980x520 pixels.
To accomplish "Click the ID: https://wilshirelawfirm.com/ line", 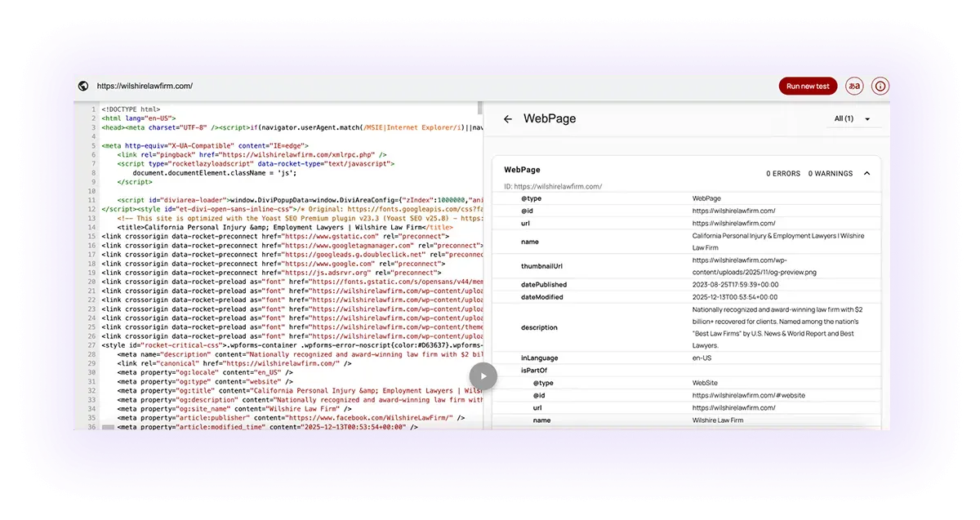I will coord(553,187).
